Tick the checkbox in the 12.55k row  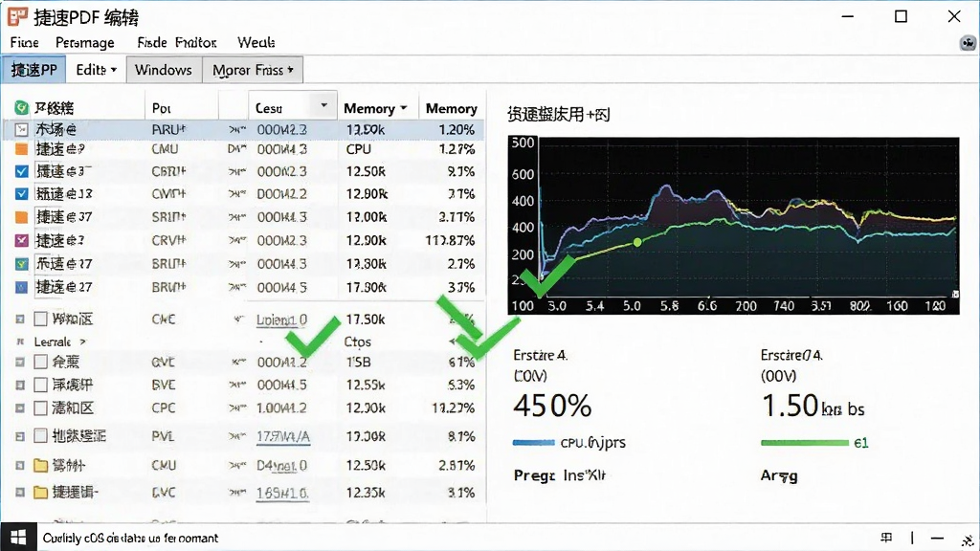pyautogui.click(x=40, y=385)
